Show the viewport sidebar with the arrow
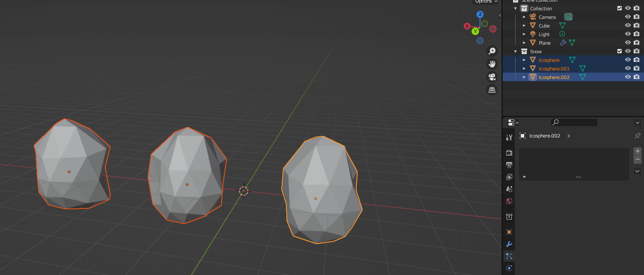Viewport: 644px width, 275px height. [x=500, y=15]
